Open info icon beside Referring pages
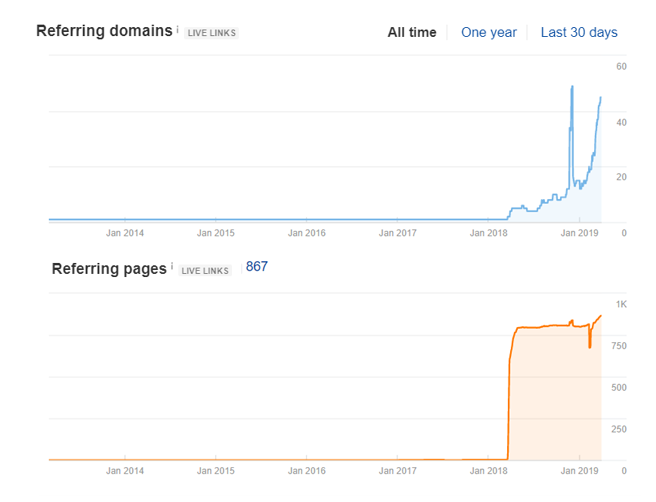This screenshot has width=656, height=502. tap(172, 266)
